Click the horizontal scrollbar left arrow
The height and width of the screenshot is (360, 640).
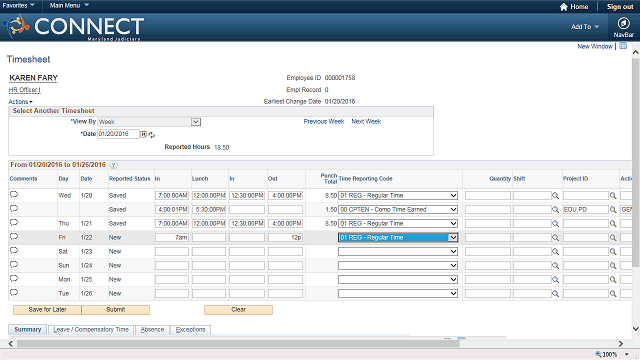tap(11, 344)
